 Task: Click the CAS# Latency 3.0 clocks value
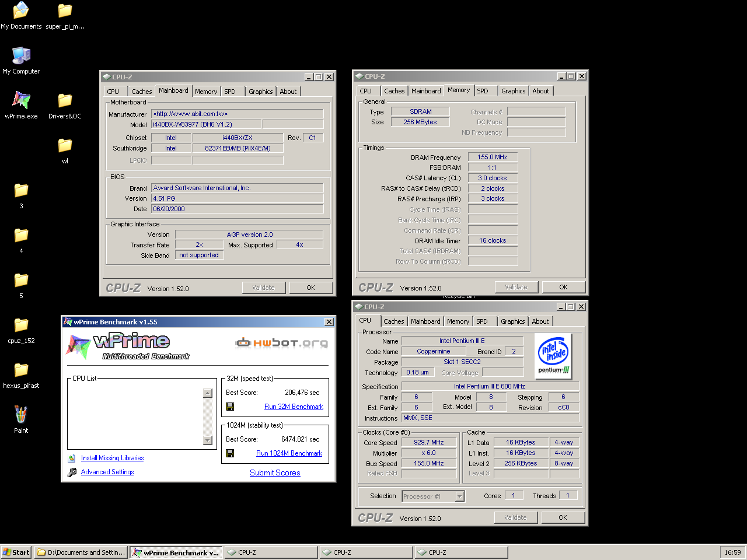click(493, 178)
